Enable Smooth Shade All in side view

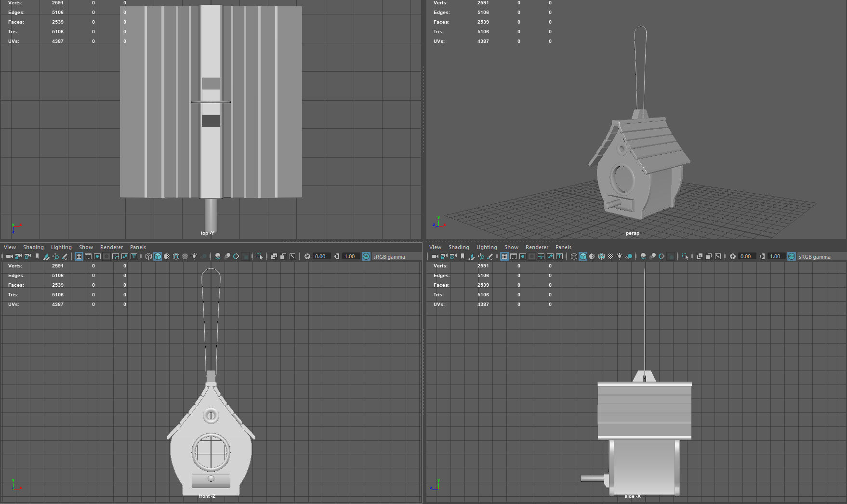click(x=583, y=256)
